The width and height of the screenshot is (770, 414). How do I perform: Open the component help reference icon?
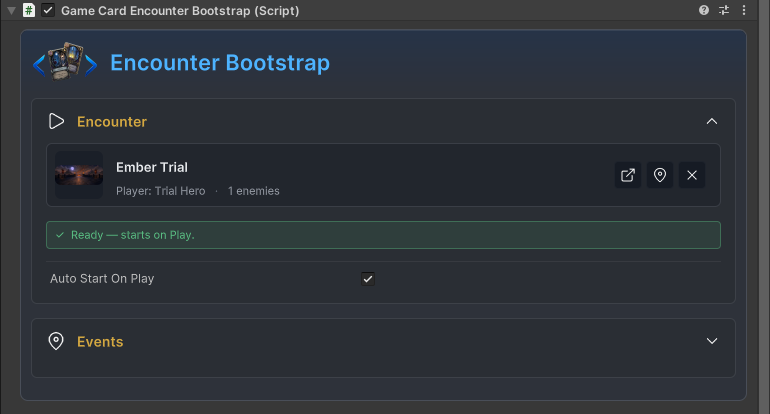click(x=704, y=10)
